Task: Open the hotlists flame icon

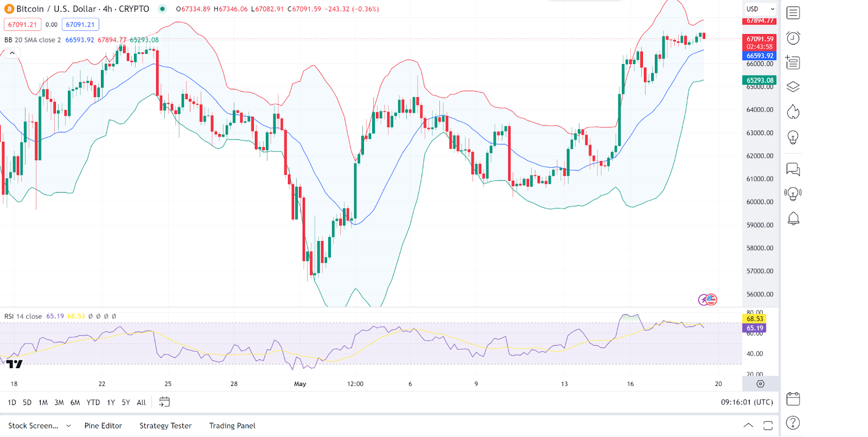Action: [793, 112]
